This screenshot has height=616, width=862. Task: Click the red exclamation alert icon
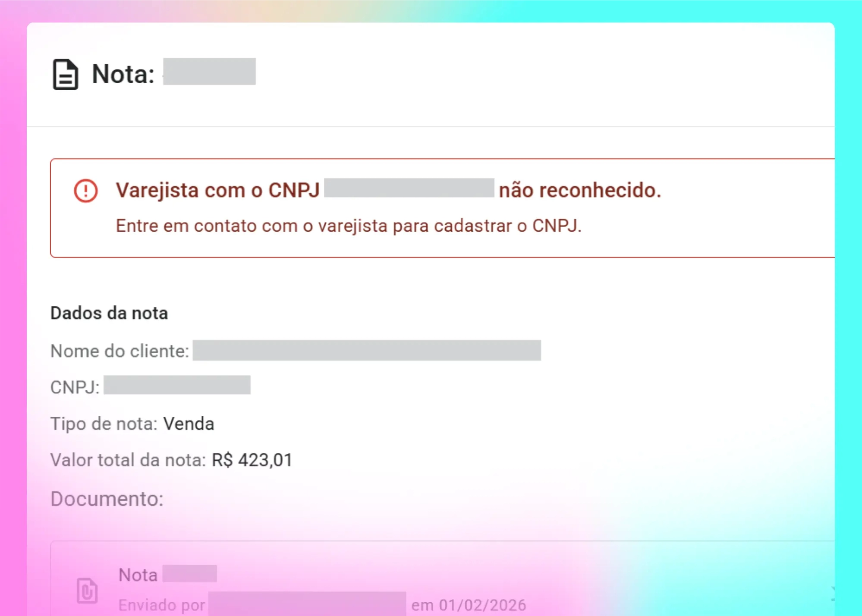(85, 190)
